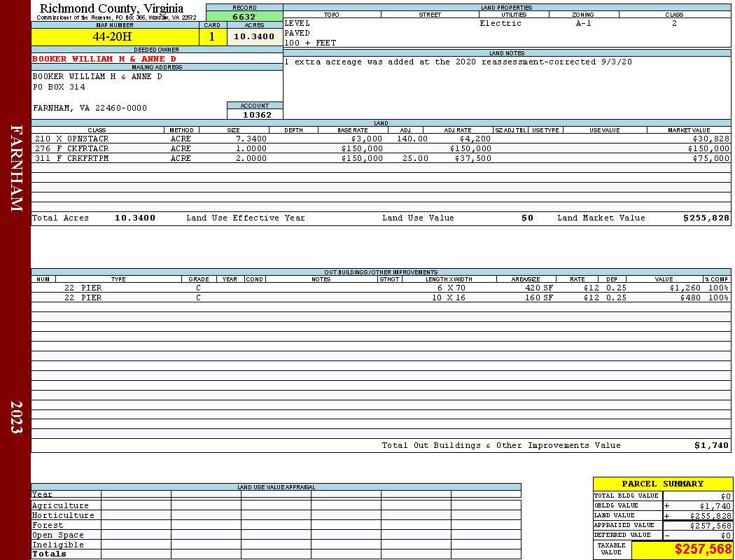Select deeded owner name in red
735x560 pixels.
click(104, 59)
